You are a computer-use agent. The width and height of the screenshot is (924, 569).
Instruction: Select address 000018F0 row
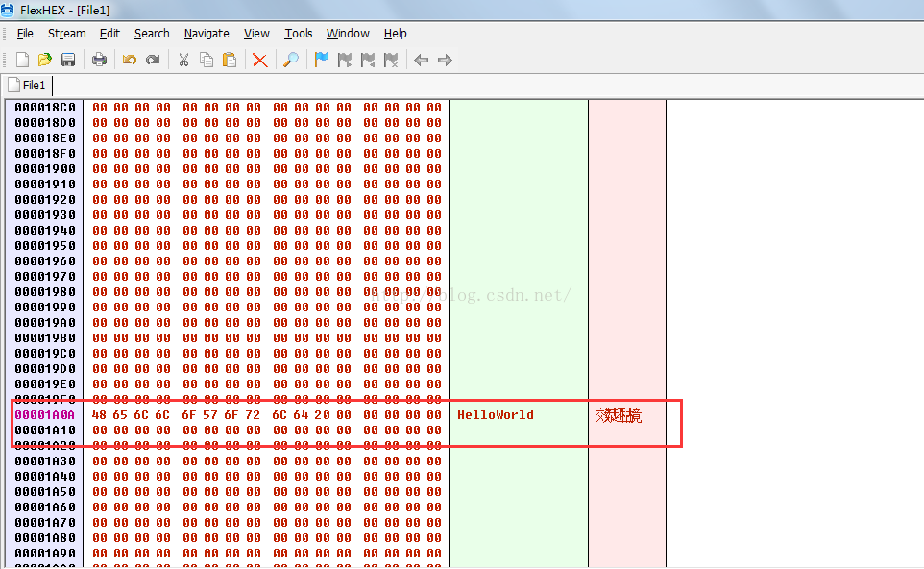[x=45, y=154]
